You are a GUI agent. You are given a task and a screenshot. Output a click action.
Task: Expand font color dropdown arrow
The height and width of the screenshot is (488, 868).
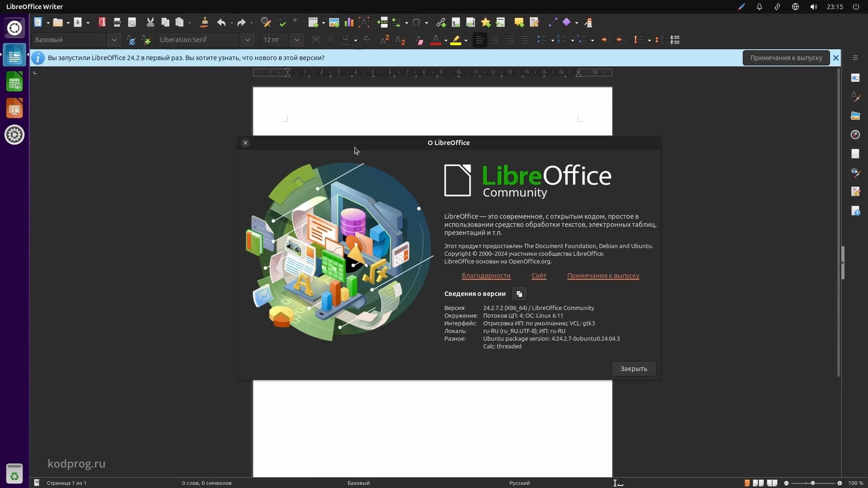pos(446,40)
